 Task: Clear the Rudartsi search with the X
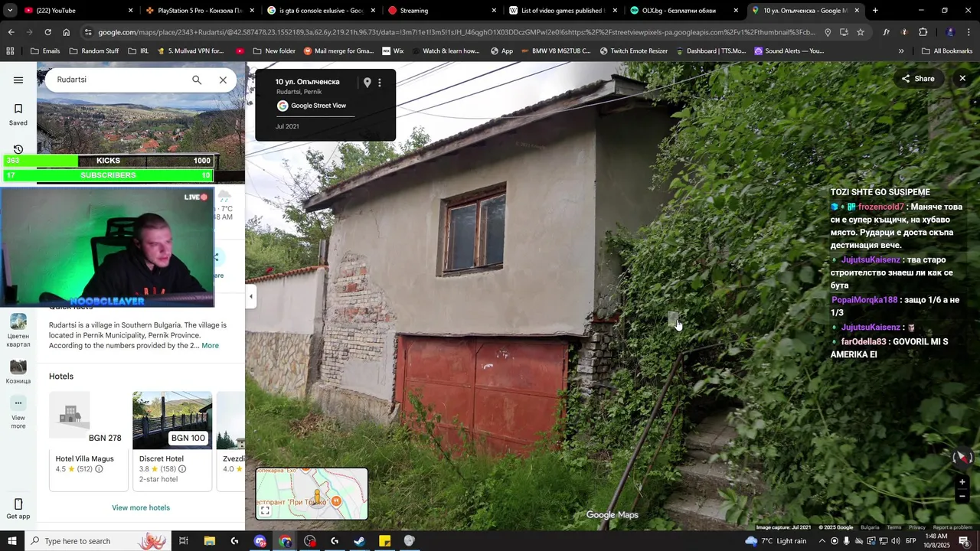coord(223,80)
